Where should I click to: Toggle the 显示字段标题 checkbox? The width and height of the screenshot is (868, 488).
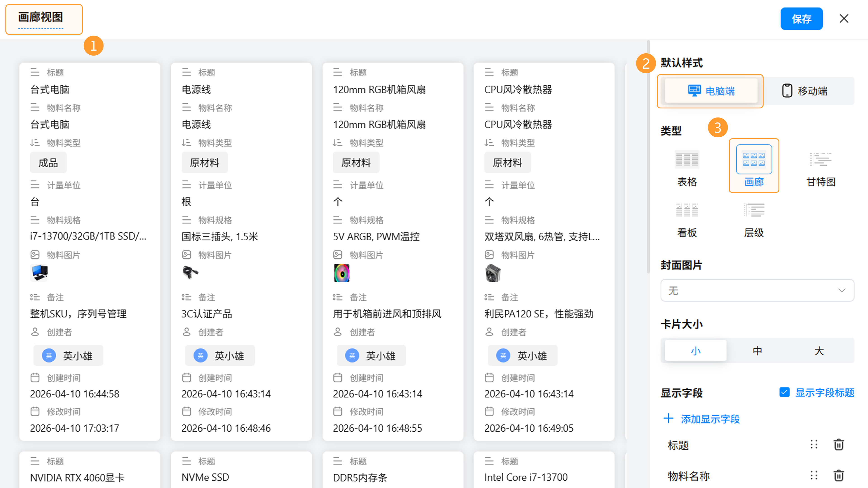(784, 392)
